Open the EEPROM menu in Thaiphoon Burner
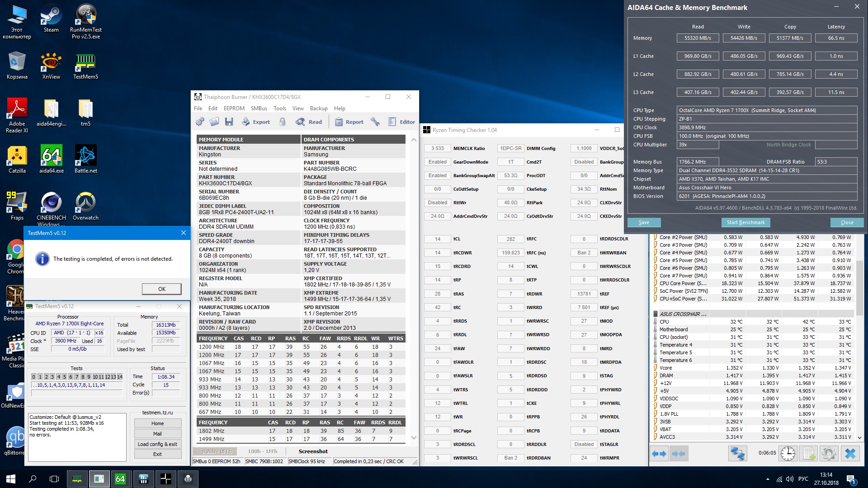Screen dimensions: 868x488 coord(234,108)
